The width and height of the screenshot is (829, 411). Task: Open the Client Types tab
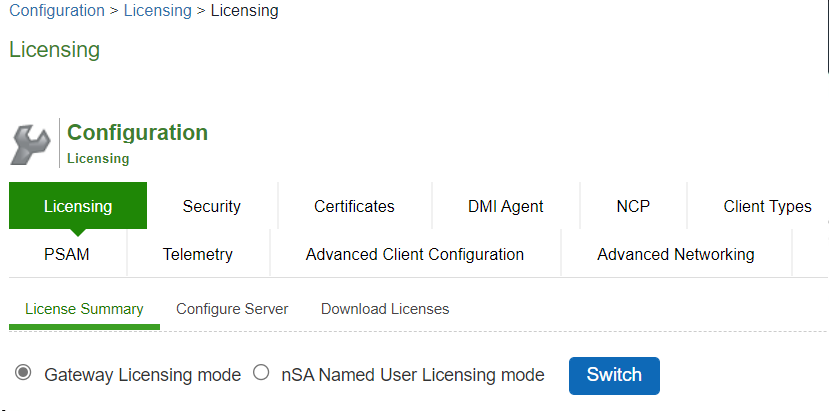pos(767,206)
